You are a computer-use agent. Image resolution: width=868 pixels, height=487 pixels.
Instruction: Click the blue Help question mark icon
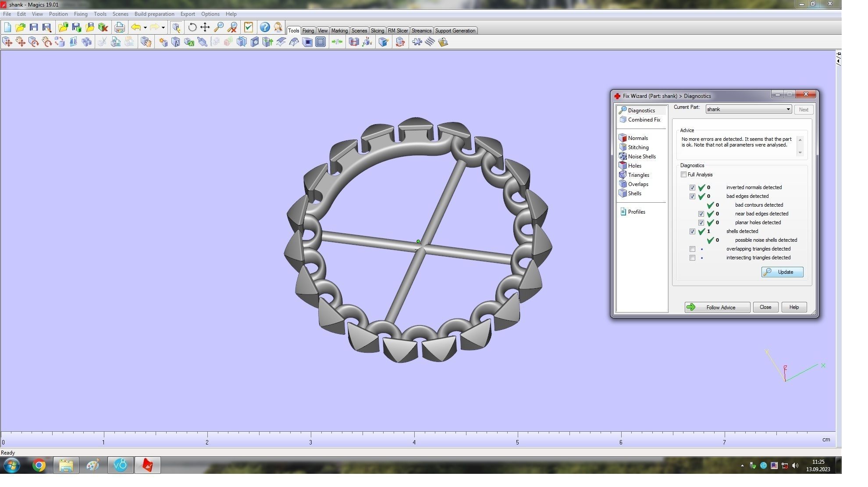tap(265, 27)
